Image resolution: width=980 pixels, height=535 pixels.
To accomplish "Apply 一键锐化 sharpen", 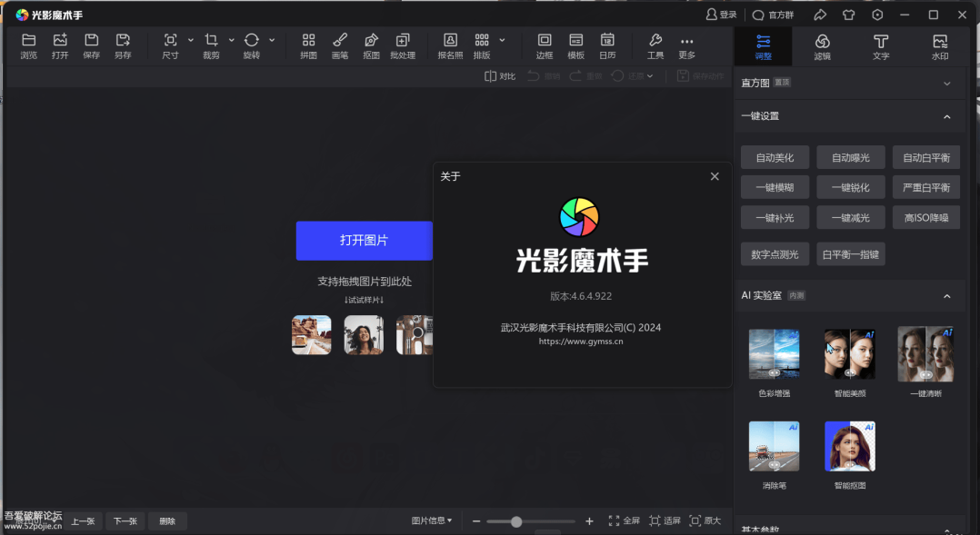I will [x=851, y=187].
